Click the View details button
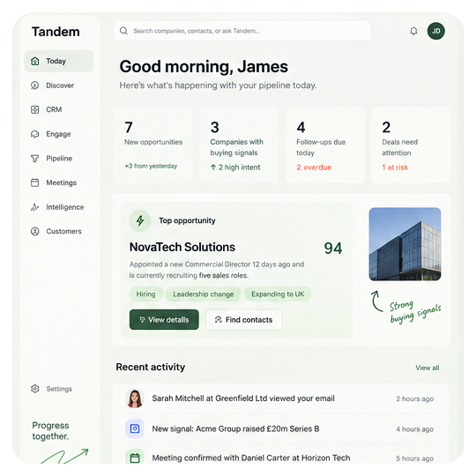The image size is (476, 476). [164, 320]
